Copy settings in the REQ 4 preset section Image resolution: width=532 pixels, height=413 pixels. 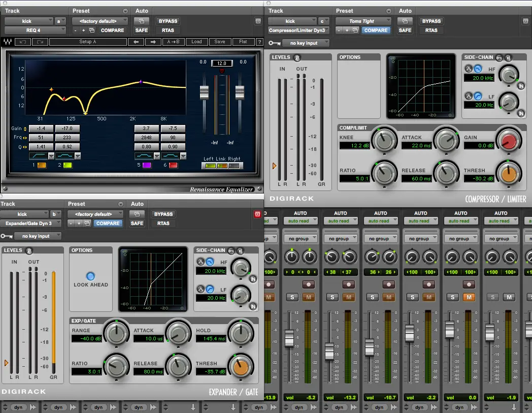(91, 30)
